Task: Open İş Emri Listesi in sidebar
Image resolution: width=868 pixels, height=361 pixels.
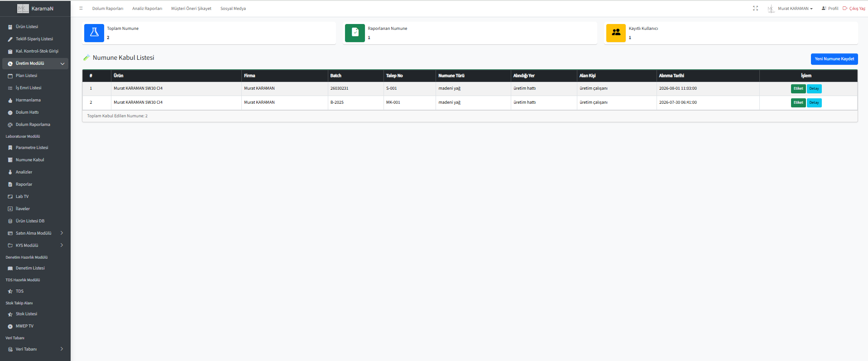Action: pyautogui.click(x=28, y=88)
